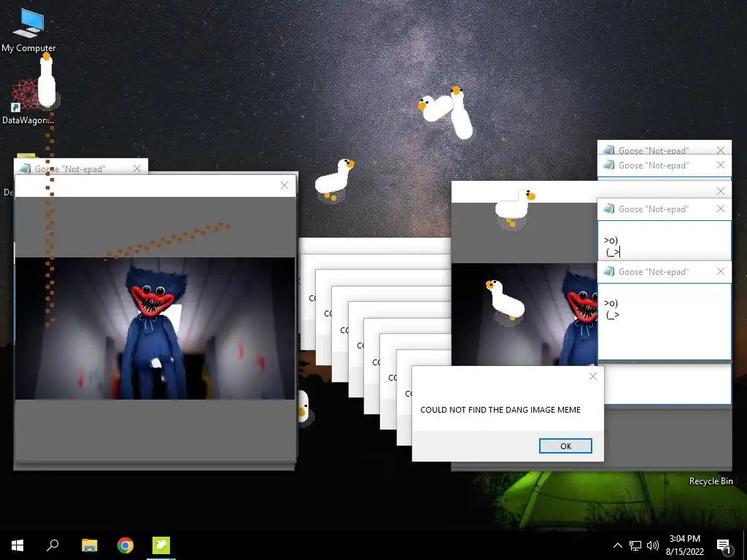The width and height of the screenshot is (747, 560).
Task: Click the Not-epad text area with blinking cursor
Action: pos(664,240)
